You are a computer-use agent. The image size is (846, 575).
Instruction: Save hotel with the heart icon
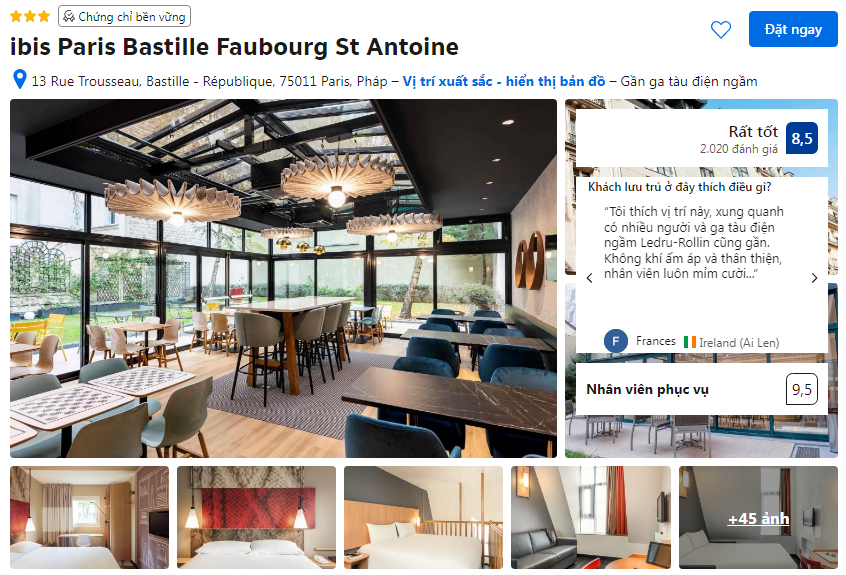pos(720,29)
